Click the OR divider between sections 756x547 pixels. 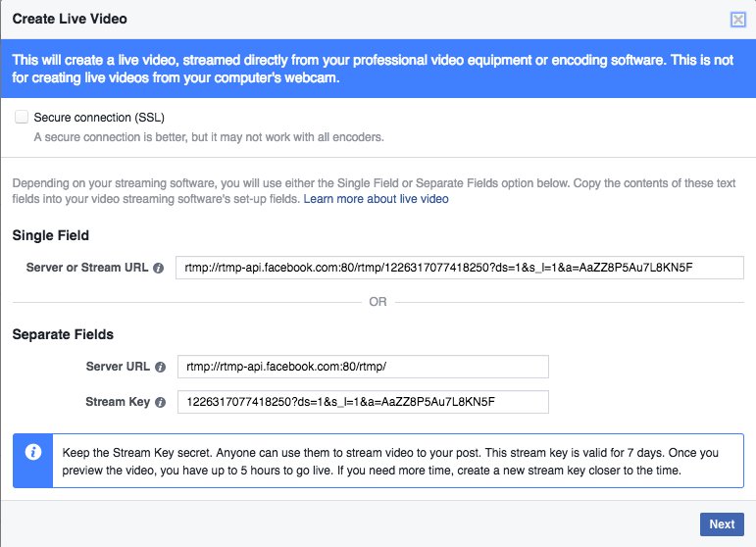(378, 302)
